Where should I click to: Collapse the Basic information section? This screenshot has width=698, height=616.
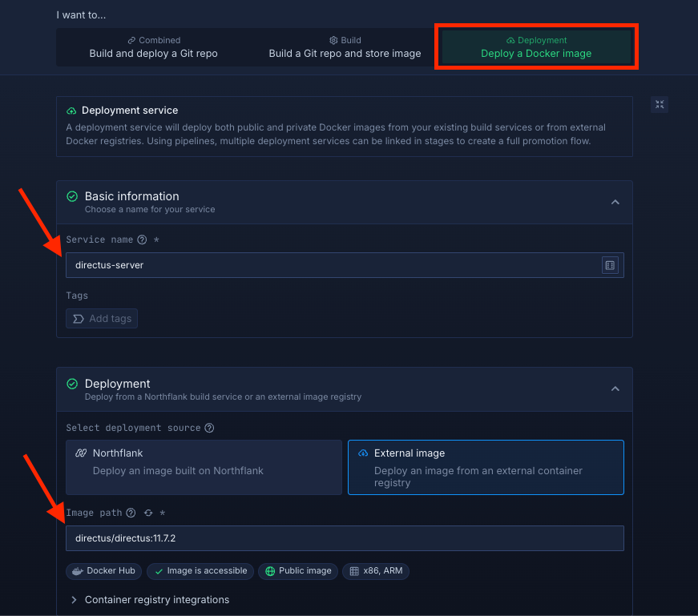point(615,202)
